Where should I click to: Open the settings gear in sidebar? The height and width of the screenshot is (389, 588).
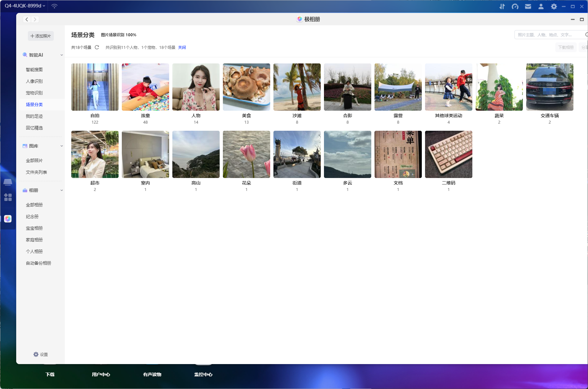(x=36, y=354)
